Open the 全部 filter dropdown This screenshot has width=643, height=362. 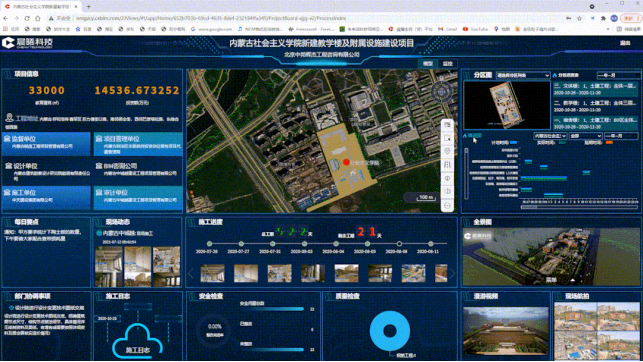[585, 136]
